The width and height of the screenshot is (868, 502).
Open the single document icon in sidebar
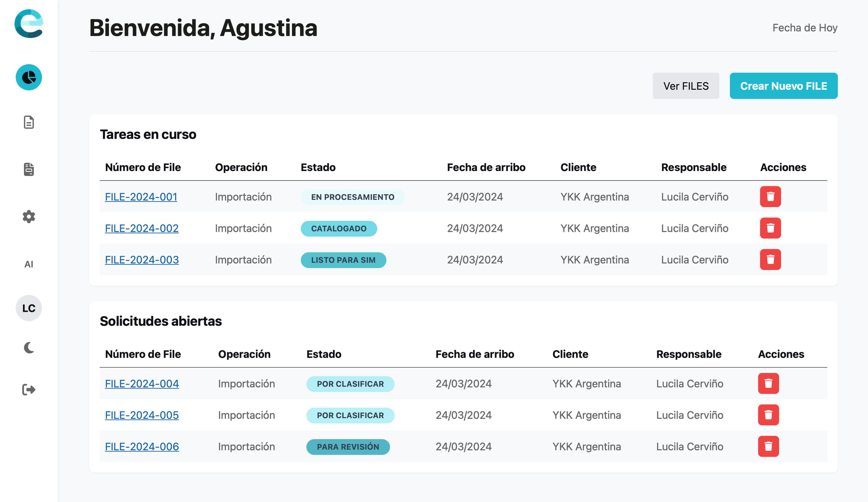pos(29,122)
